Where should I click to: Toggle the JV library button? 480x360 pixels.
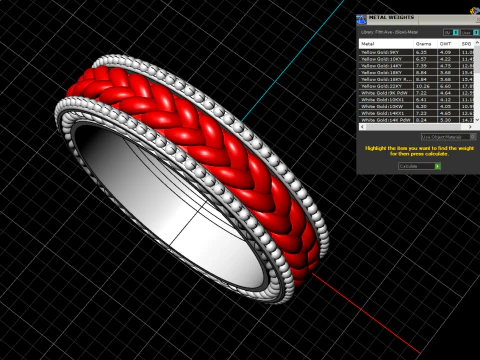(451, 32)
